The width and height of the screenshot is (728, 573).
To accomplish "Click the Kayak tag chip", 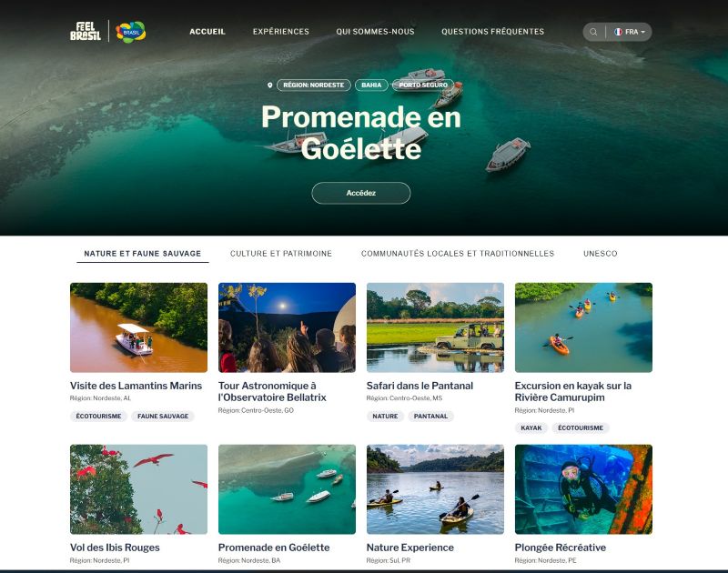I will pos(531,427).
